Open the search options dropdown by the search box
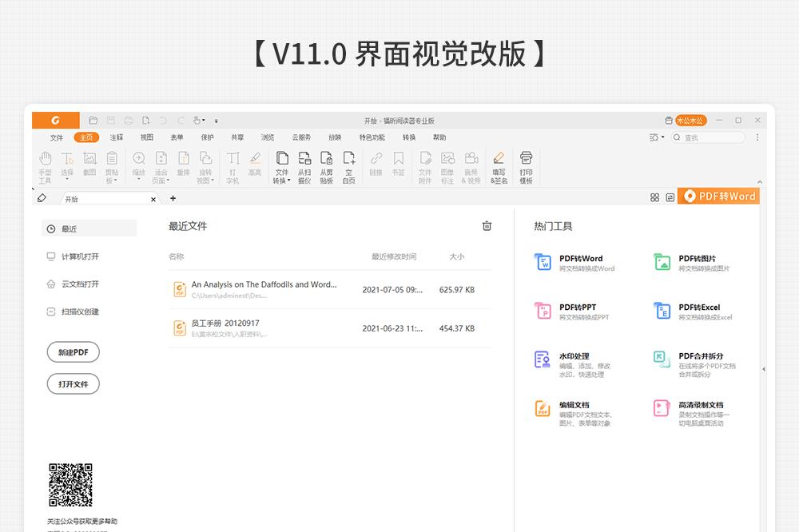The width and height of the screenshot is (799, 532). pyautogui.click(x=657, y=137)
